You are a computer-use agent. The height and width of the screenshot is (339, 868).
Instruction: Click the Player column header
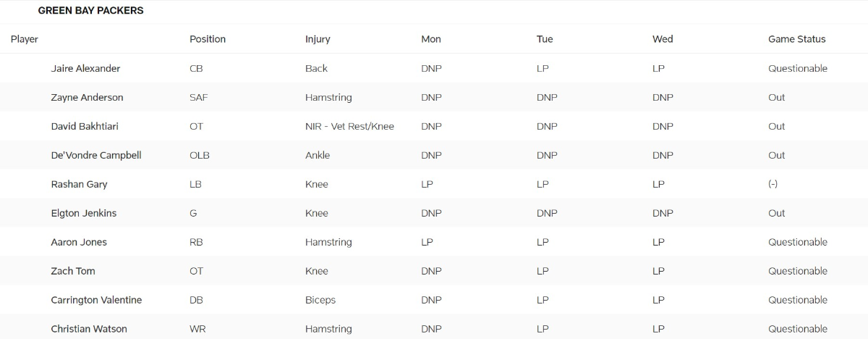[x=25, y=39]
